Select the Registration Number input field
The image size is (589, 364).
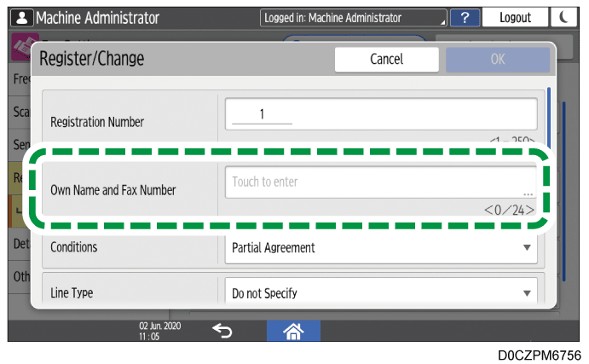point(381,113)
